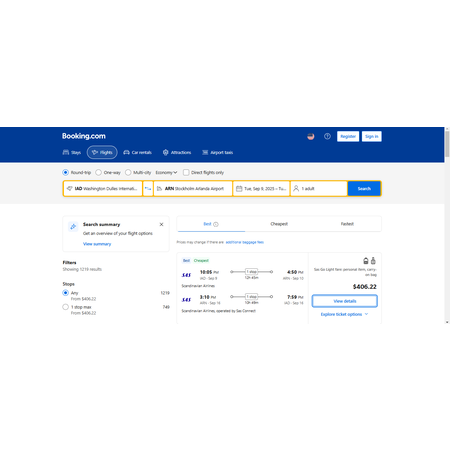This screenshot has width=450, height=450.
Task: Select the Multi-city radio button
Action: pyautogui.click(x=128, y=172)
